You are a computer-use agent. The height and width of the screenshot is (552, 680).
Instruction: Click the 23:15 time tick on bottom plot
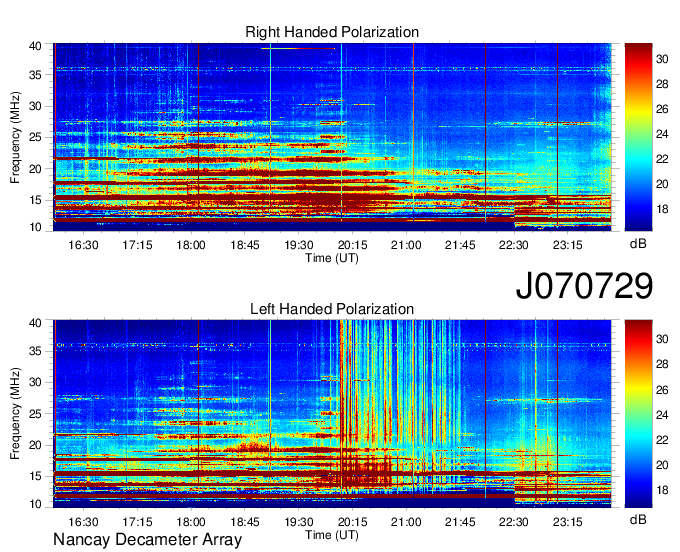(568, 522)
